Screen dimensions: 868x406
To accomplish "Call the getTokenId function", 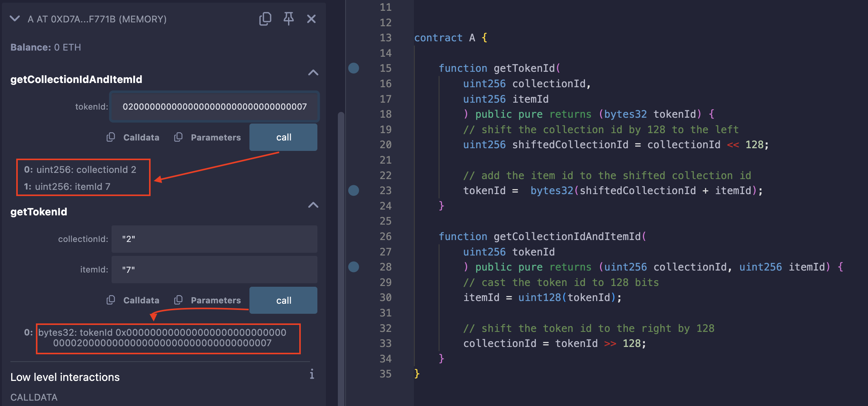I will point(283,300).
